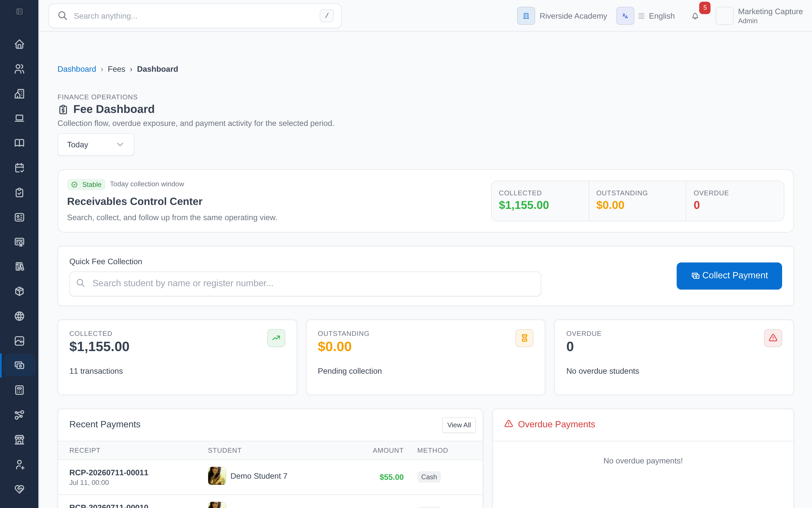Open the calculator icon in sidebar
The width and height of the screenshot is (812, 508).
(19, 390)
